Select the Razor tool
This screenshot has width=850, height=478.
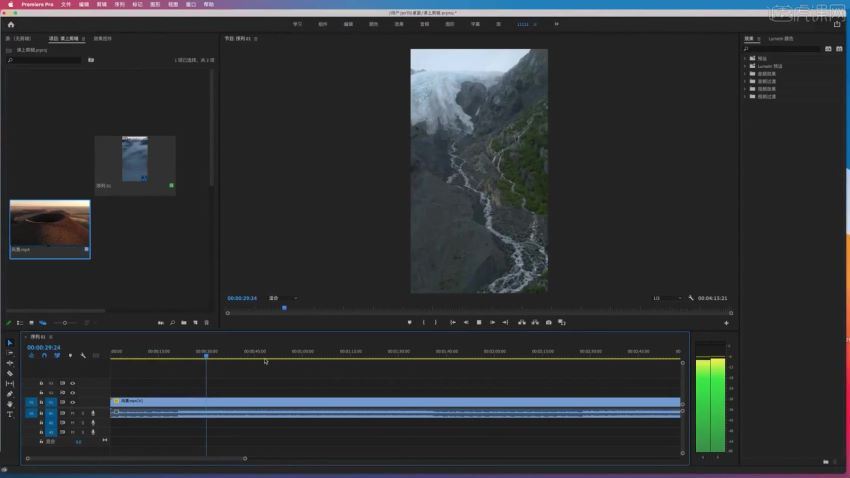point(10,373)
